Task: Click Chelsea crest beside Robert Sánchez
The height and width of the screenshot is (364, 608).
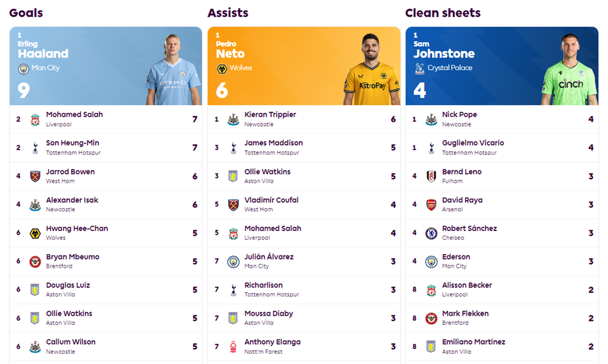Action: click(431, 233)
